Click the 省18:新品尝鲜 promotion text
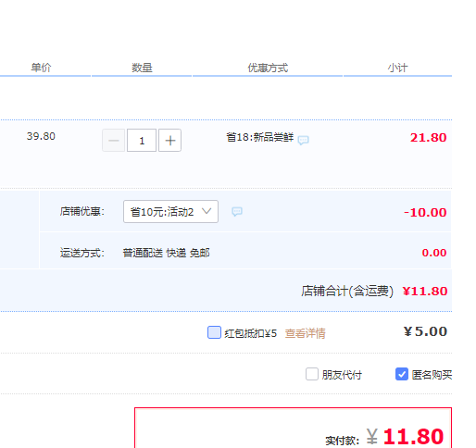Screen dimensions: 476x448 (260, 137)
